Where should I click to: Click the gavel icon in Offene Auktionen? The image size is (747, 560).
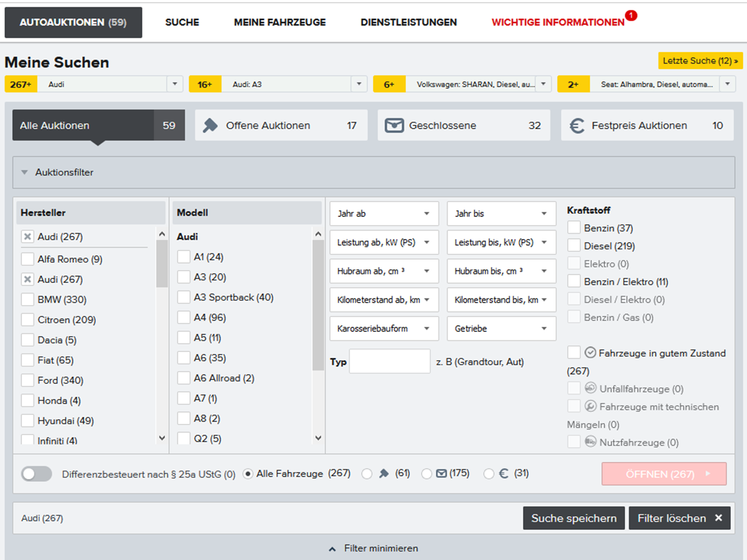(210, 125)
